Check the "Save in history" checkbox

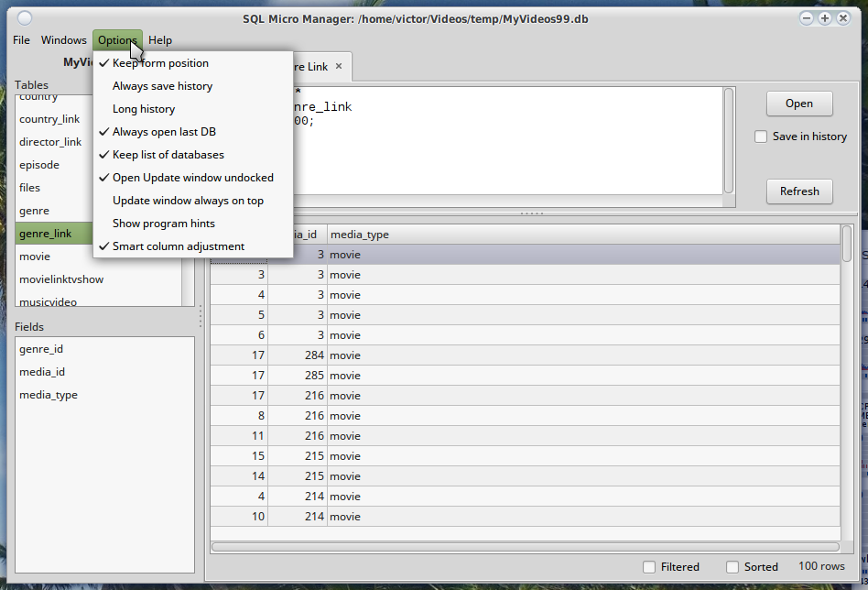point(761,136)
